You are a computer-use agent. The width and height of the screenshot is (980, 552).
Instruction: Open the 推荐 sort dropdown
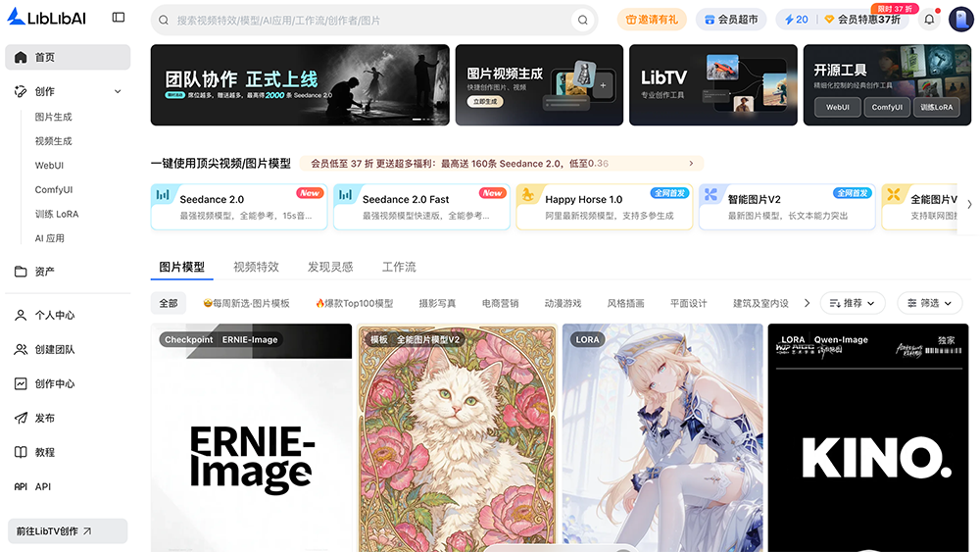pos(853,303)
